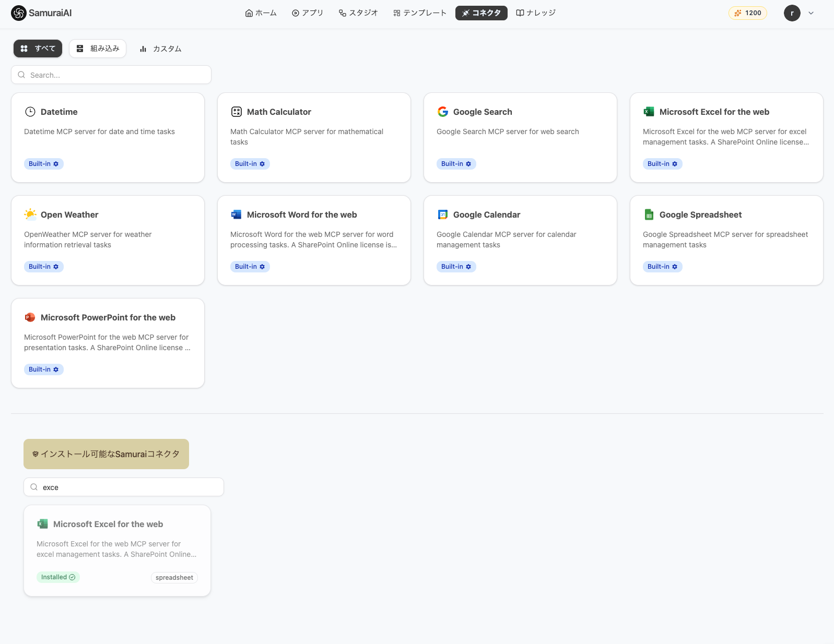Expand the user account dropdown chevron
This screenshot has height=644, width=834.
click(x=811, y=13)
